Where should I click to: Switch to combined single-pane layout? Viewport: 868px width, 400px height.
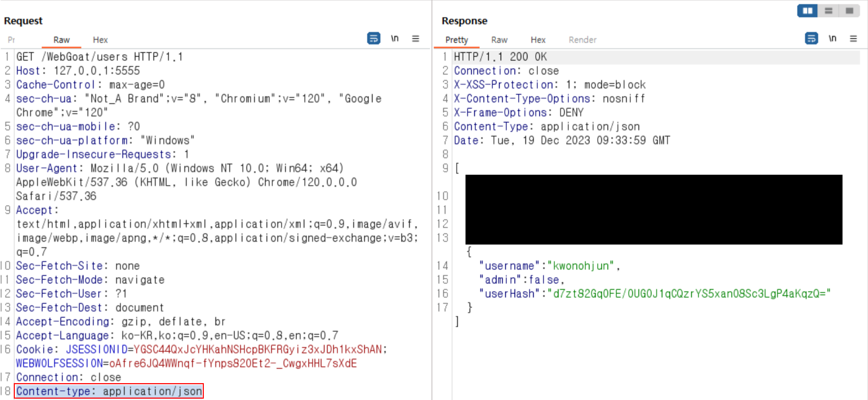pyautogui.click(x=849, y=11)
